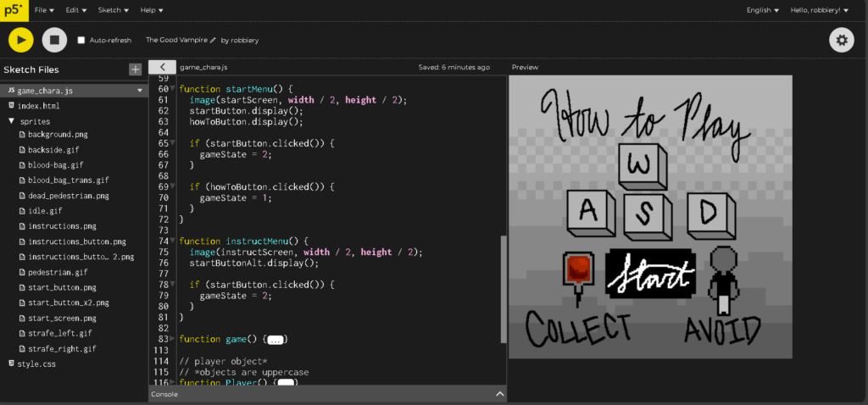Select start_screen.png file
This screenshot has width=868, height=405.
coord(62,318)
